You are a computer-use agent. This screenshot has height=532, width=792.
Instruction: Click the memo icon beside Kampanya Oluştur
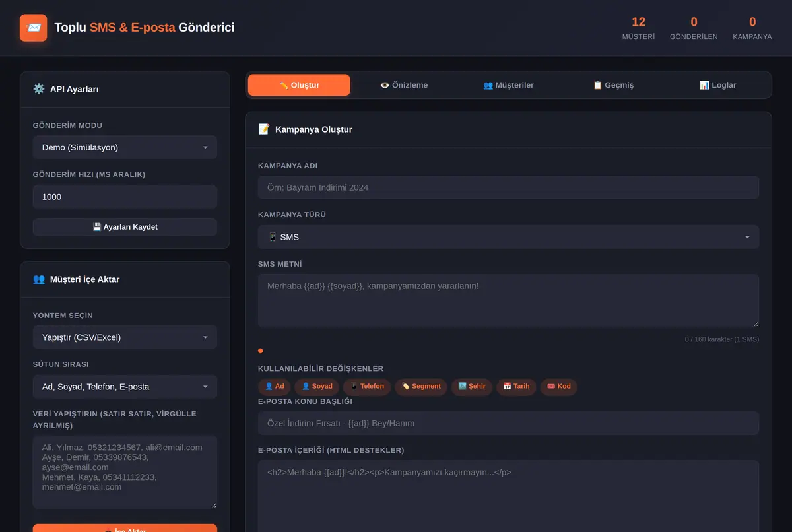264,129
